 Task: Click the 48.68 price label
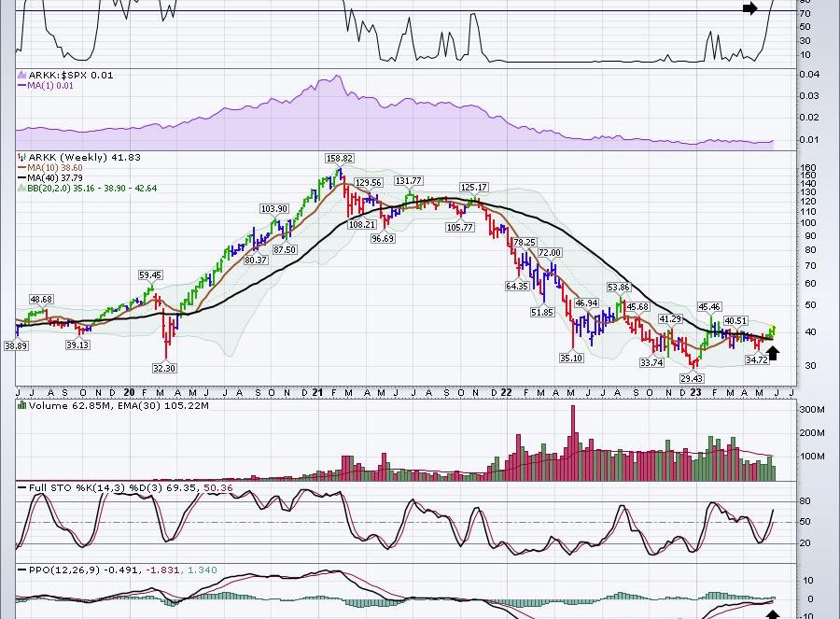[41, 299]
